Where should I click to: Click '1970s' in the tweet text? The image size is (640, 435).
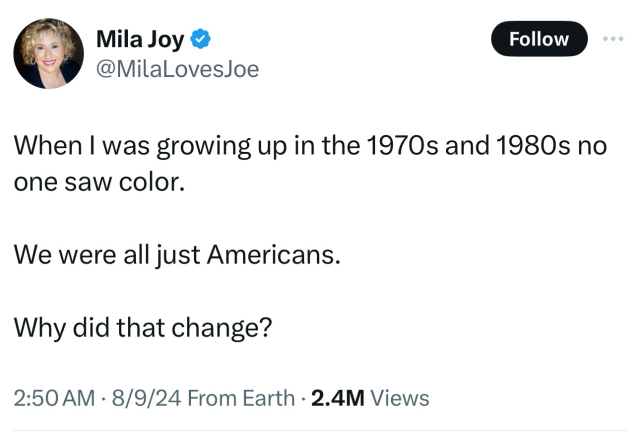(x=402, y=147)
